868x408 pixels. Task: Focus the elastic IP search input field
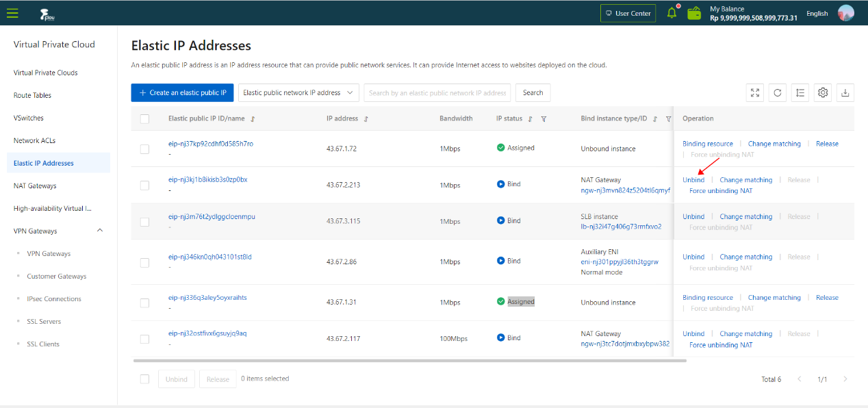(x=437, y=93)
